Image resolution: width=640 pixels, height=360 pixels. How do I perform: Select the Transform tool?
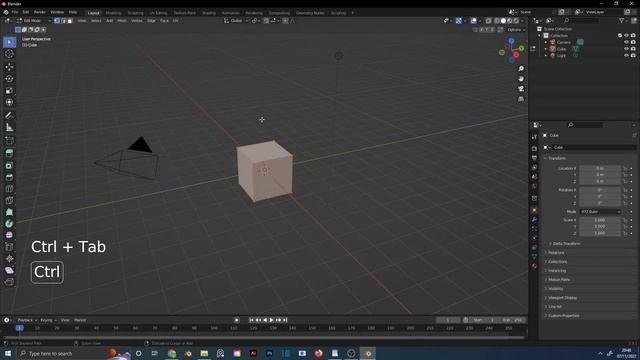[x=9, y=102]
